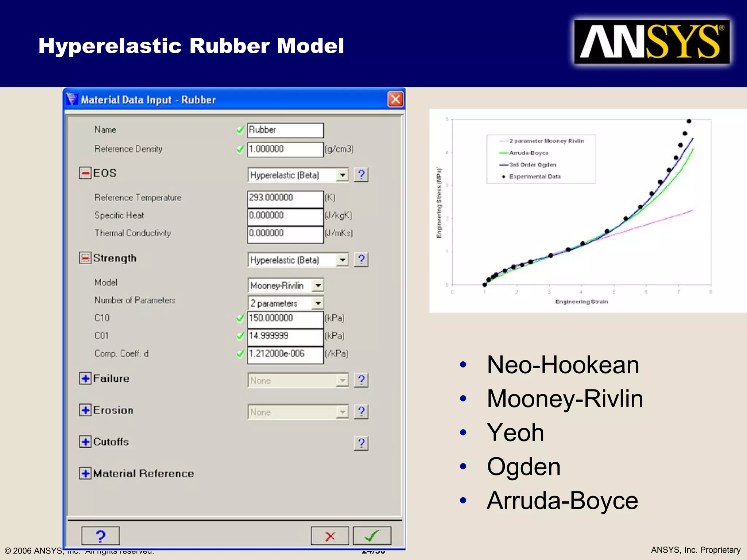Confirm with the green checkmark button
The height and width of the screenshot is (560, 747).
pos(372,536)
